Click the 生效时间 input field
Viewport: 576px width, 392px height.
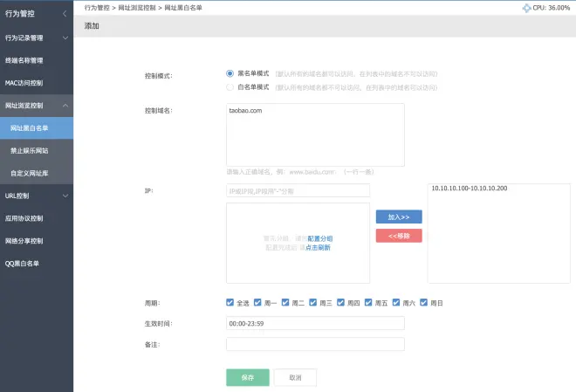(315, 324)
